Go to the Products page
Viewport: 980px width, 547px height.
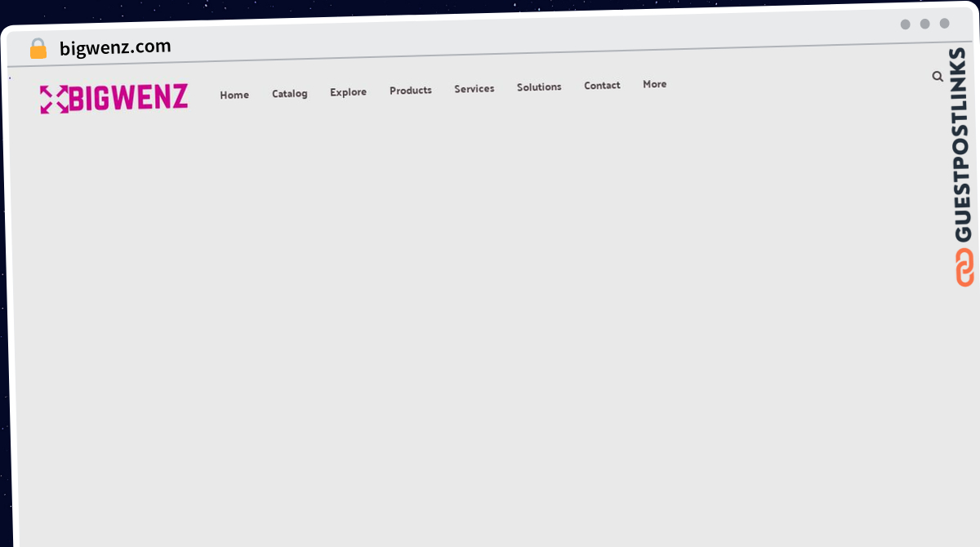pos(411,91)
